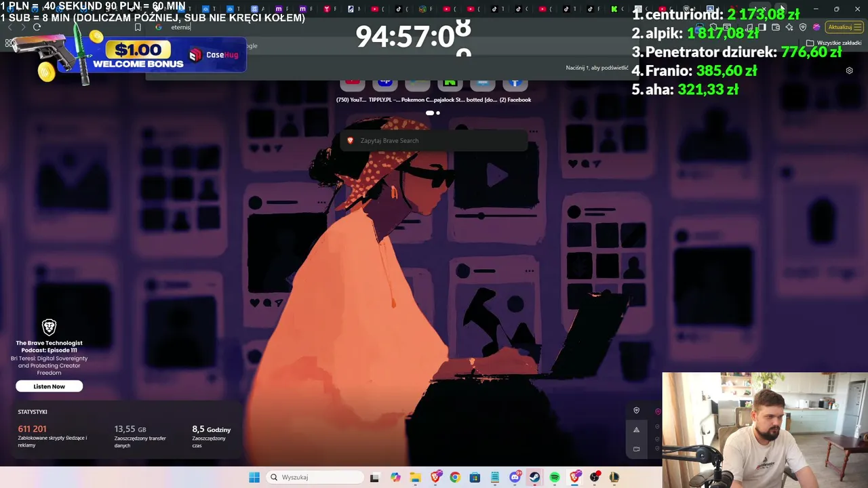Click the Zapytaj Brave Search field
Image resolution: width=868 pixels, height=488 pixels.
tap(434, 140)
